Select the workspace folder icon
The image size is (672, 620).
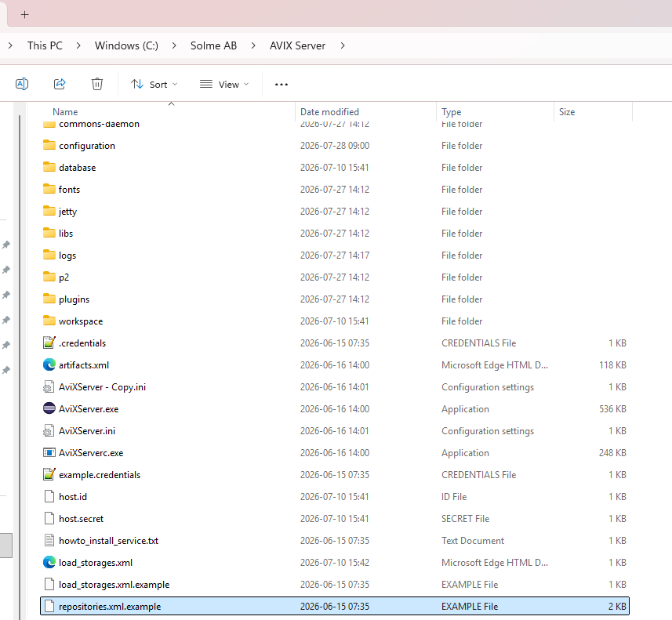tap(49, 321)
